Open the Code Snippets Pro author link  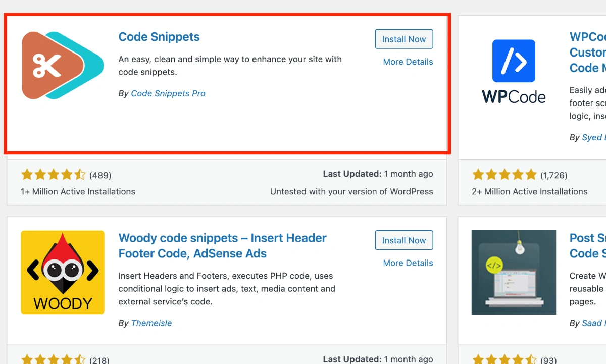pos(168,93)
